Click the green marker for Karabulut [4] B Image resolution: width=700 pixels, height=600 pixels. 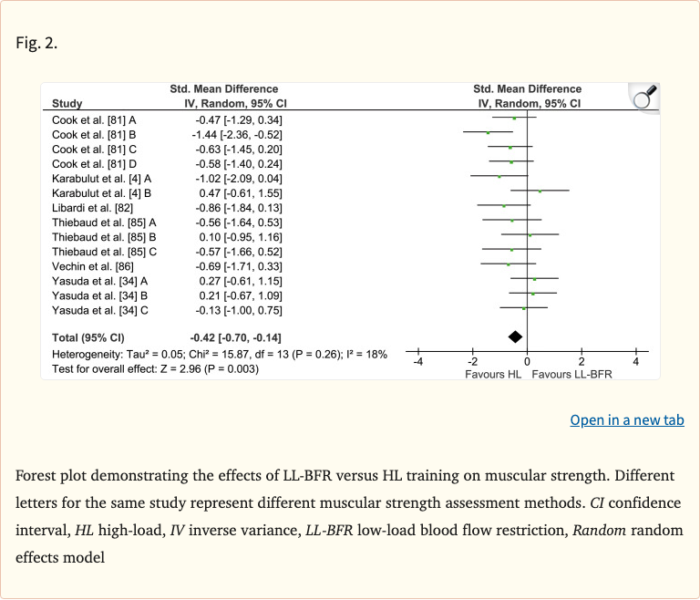pyautogui.click(x=540, y=191)
